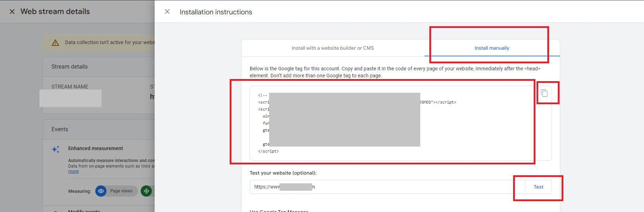Image resolution: width=644 pixels, height=212 pixels.
Task: Click the 'Measuring:' label
Action: [x=80, y=191]
